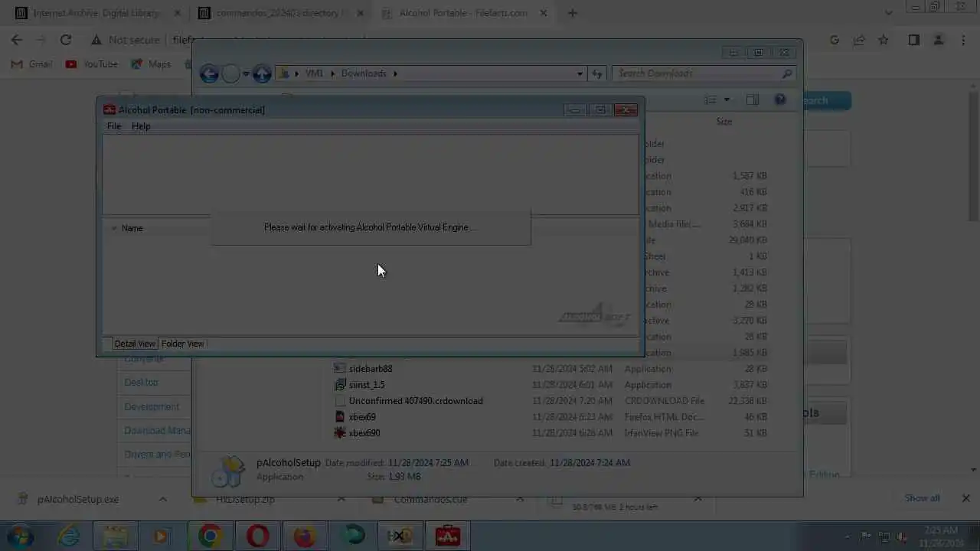The image size is (980, 551).
Task: Click the pAlcoholSetup icon in the details pane
Action: click(227, 471)
